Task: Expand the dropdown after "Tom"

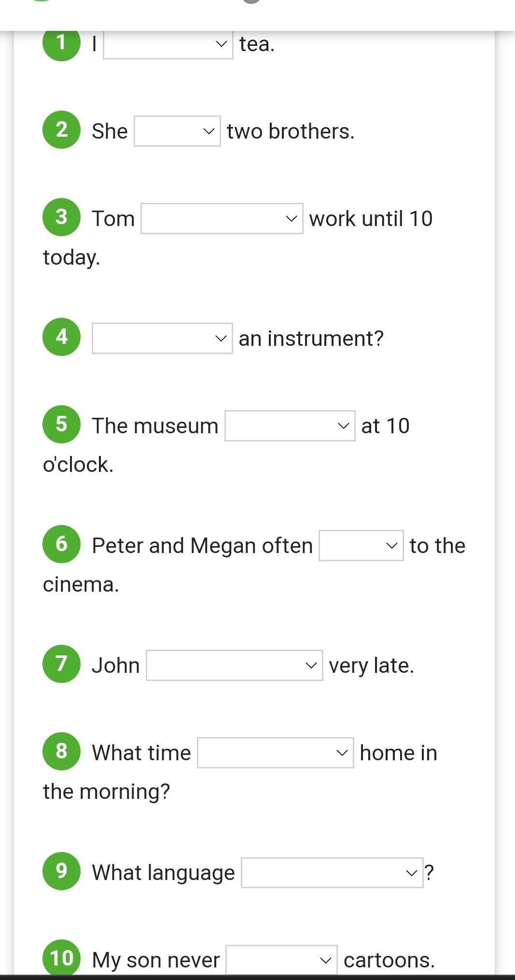Action: (222, 219)
